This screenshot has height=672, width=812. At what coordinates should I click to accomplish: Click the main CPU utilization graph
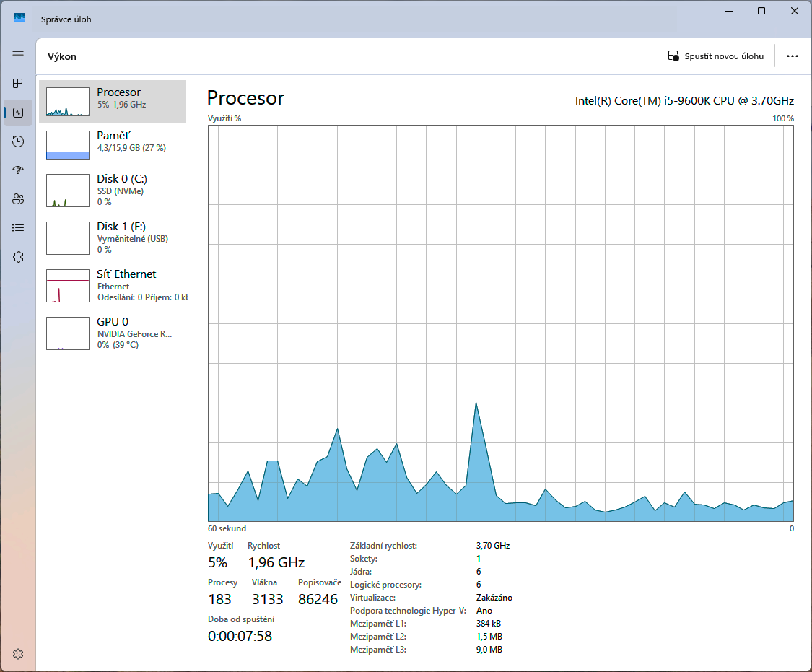point(501,323)
